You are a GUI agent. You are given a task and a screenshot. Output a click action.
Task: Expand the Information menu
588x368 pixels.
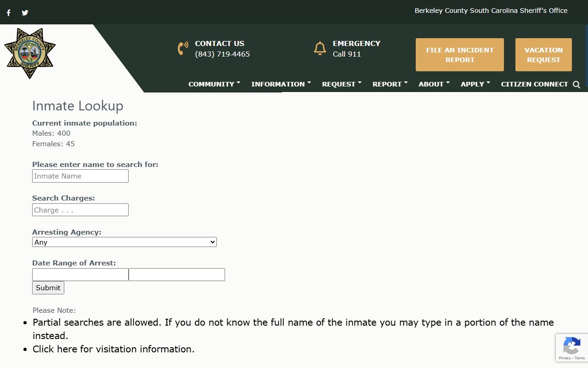click(281, 84)
